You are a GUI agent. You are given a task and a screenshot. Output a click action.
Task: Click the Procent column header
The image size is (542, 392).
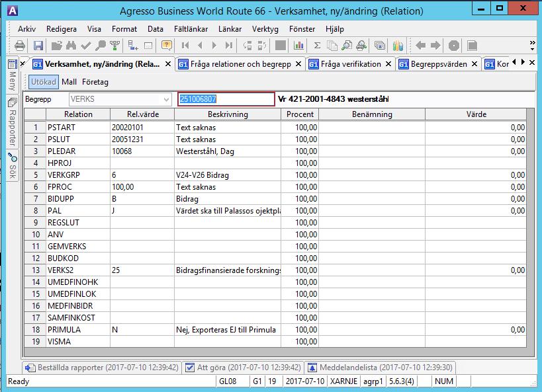pyautogui.click(x=300, y=114)
